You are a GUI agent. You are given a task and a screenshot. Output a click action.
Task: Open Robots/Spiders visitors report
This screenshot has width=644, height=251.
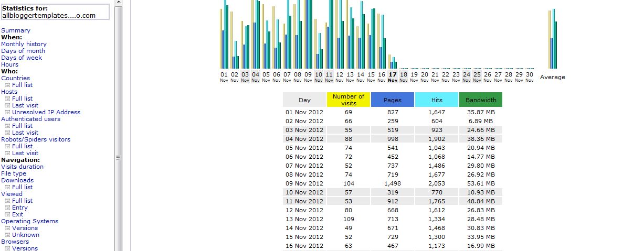point(36,139)
